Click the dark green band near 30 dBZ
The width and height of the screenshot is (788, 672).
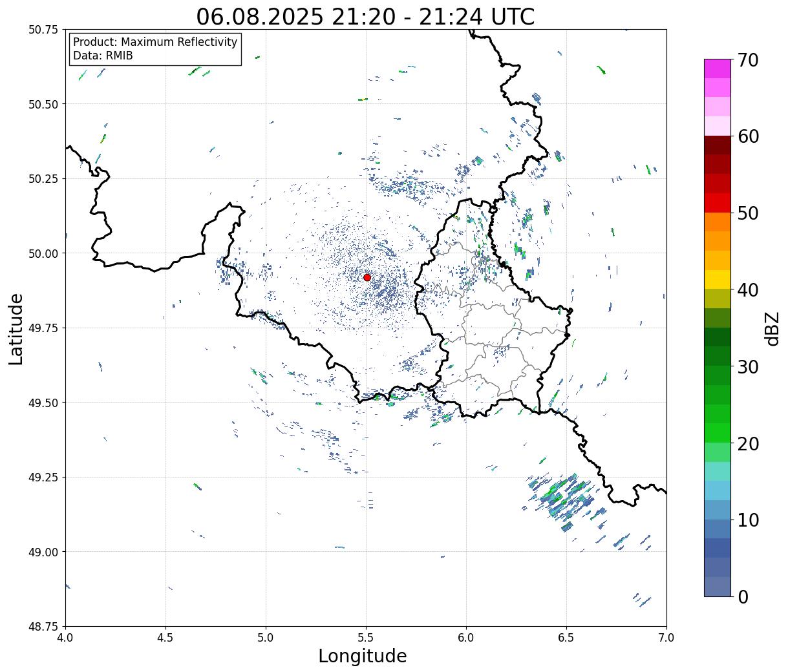coord(718,356)
